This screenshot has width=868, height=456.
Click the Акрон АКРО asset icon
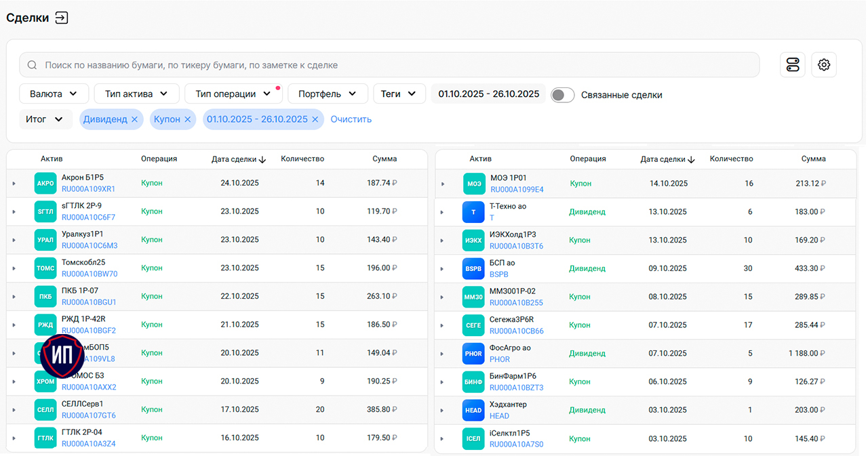45,183
